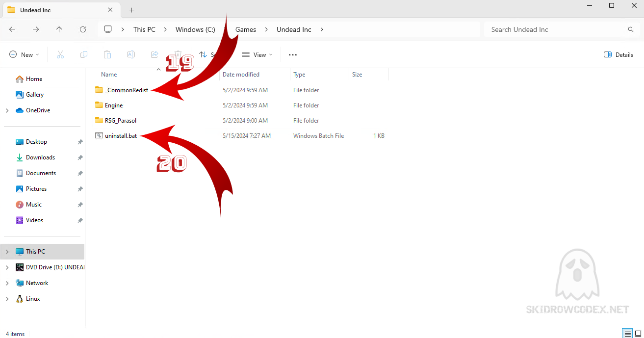644x338 pixels.
Task: Click Undead Inc breadcrumb
Action: coord(294,29)
